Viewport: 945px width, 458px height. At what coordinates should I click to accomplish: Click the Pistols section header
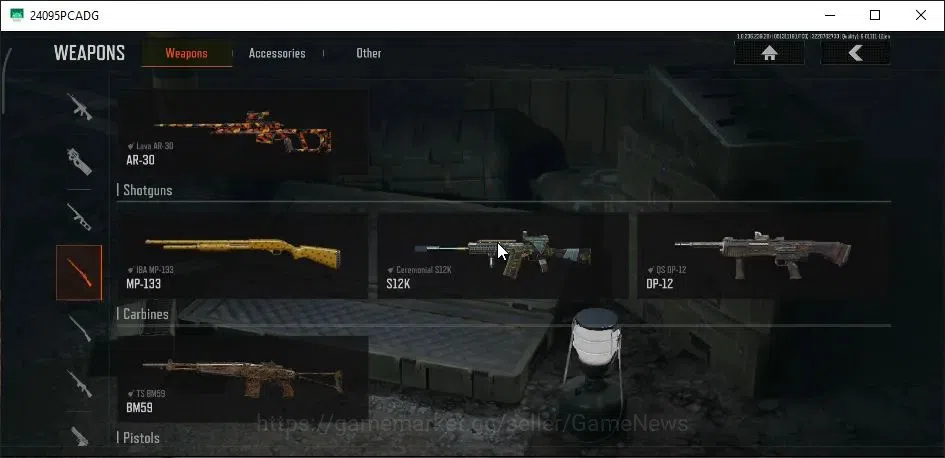click(x=141, y=438)
